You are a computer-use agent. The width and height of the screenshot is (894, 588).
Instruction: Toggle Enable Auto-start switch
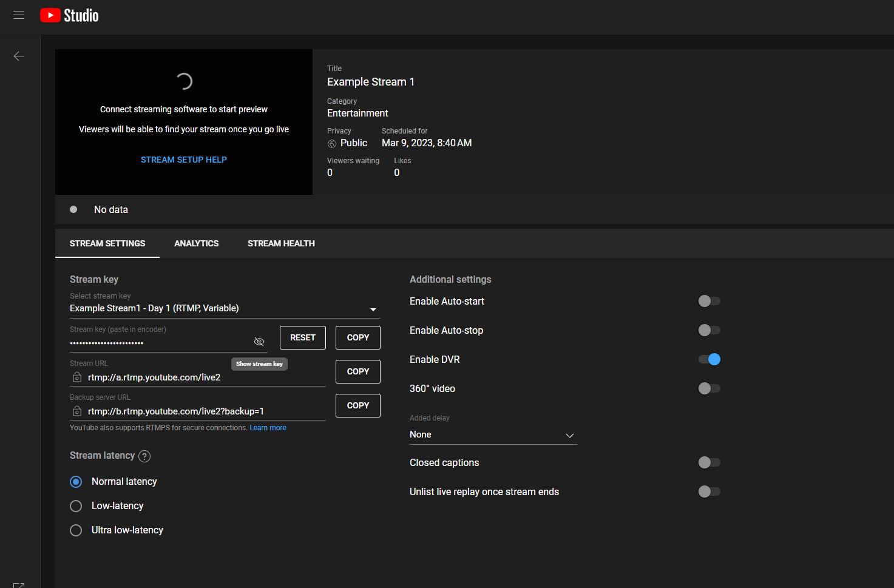(709, 301)
